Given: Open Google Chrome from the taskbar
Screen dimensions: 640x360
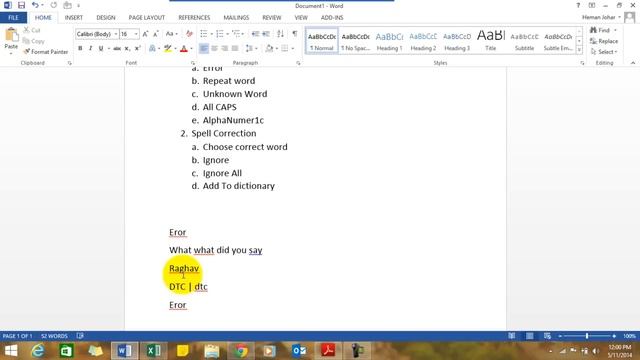Looking at the screenshot, I should [241, 351].
